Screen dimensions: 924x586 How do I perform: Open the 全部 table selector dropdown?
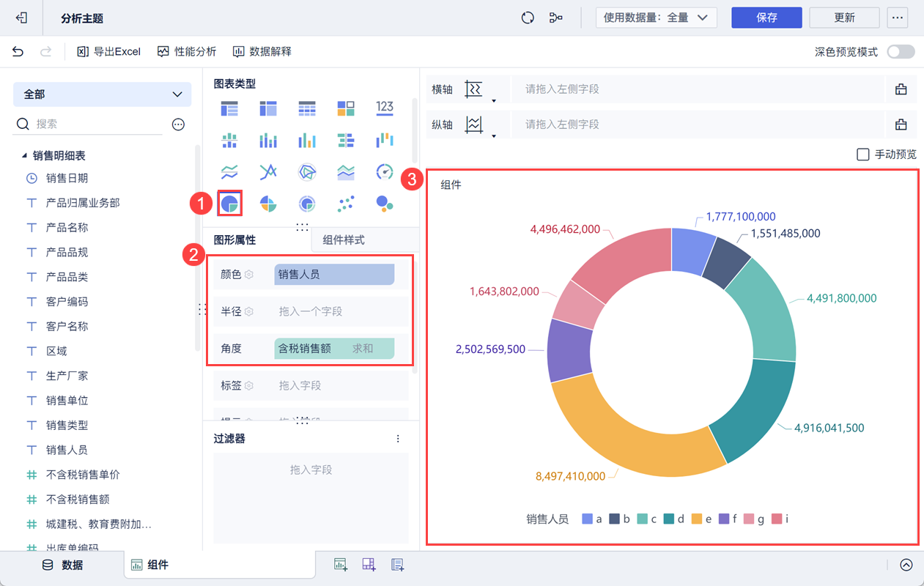102,94
